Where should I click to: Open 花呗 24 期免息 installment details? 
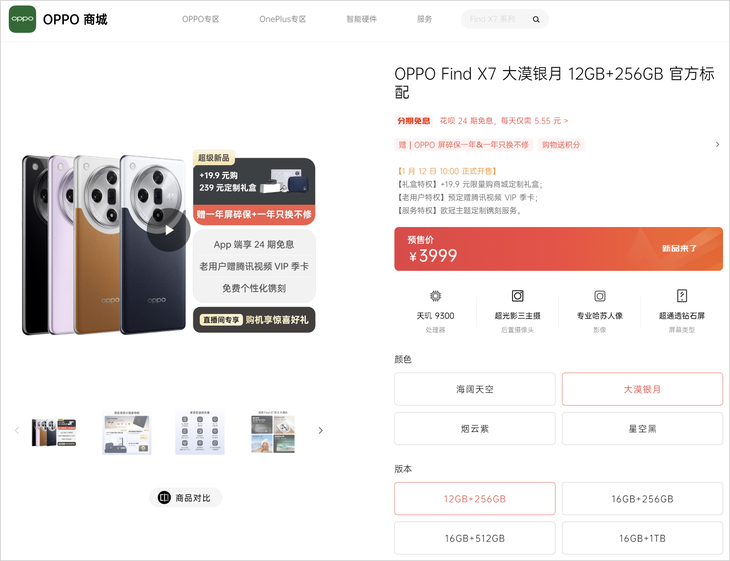[504, 121]
